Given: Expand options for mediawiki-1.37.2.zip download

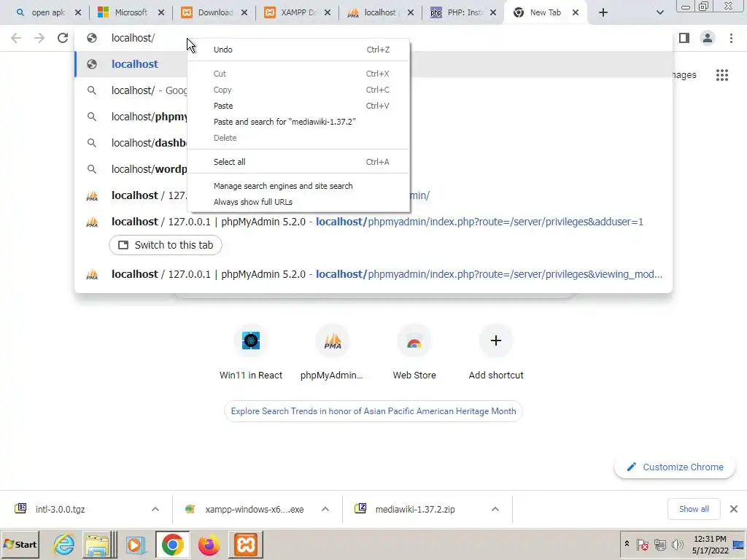Looking at the screenshot, I should pos(495,510).
